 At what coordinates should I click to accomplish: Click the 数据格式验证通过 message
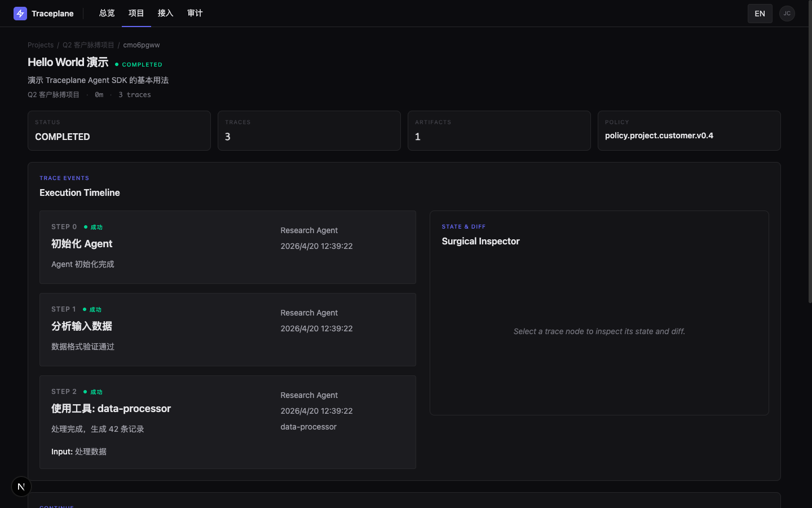83,347
